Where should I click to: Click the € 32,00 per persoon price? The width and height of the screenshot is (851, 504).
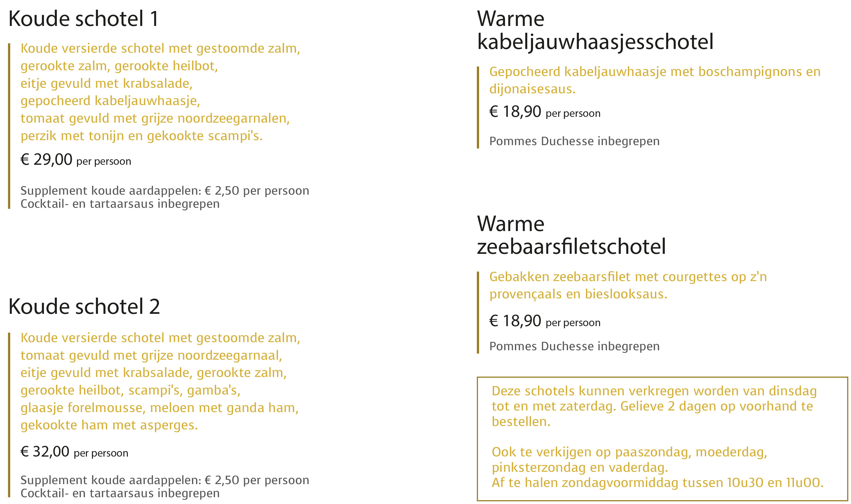pyautogui.click(x=74, y=452)
